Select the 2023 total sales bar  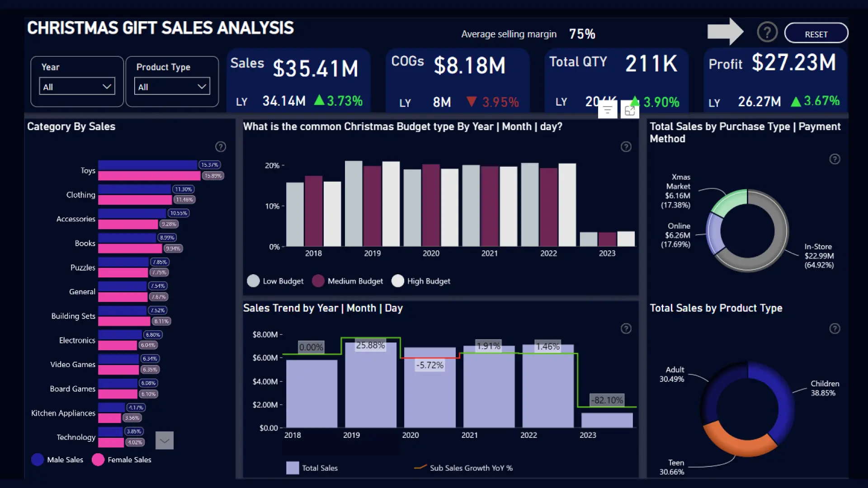pos(607,420)
